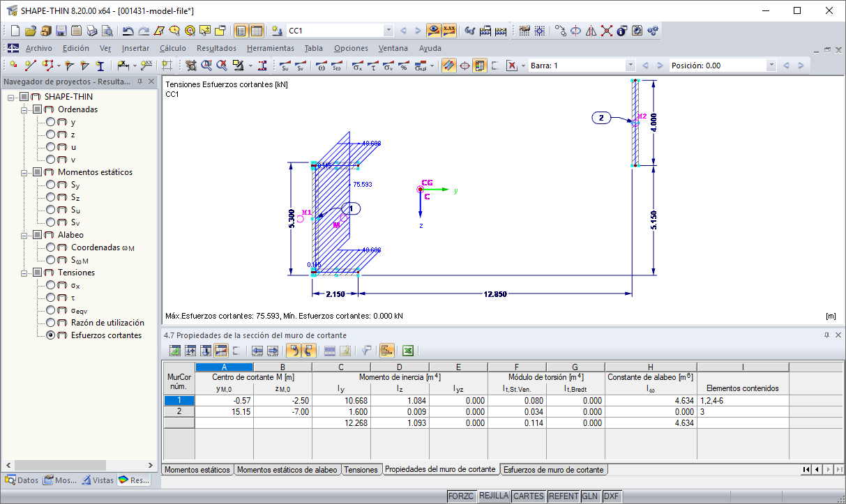This screenshot has width=846, height=504.
Task: Collapse the Alabeo tree node
Action: click(25, 235)
